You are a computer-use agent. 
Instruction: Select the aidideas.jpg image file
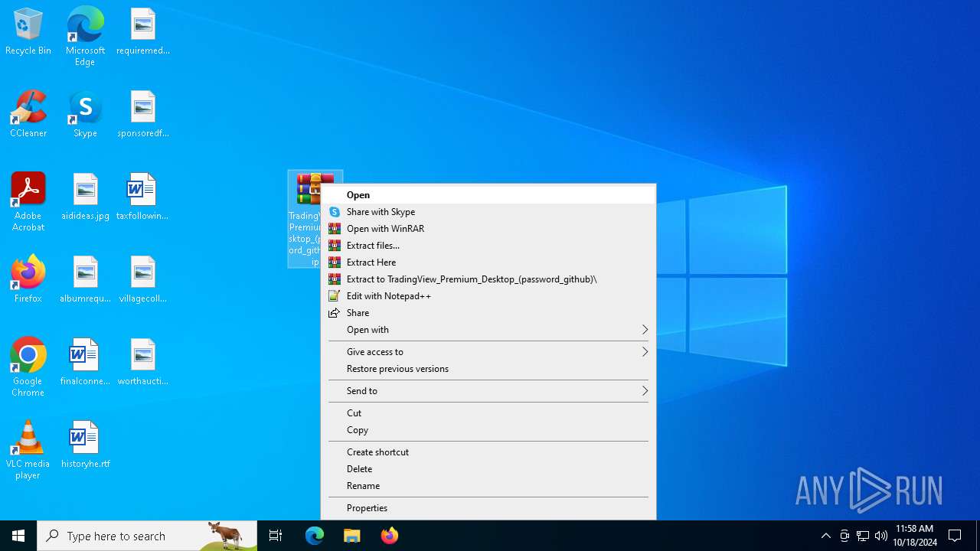tap(85, 197)
